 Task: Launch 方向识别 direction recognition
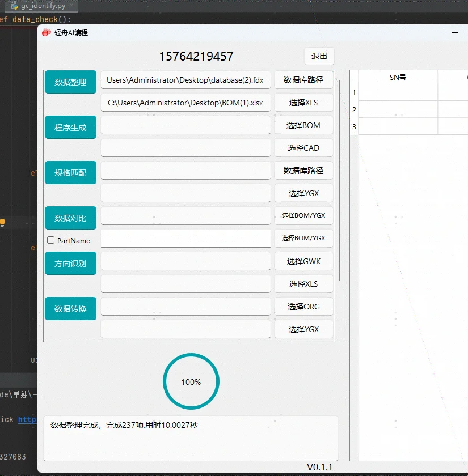70,263
